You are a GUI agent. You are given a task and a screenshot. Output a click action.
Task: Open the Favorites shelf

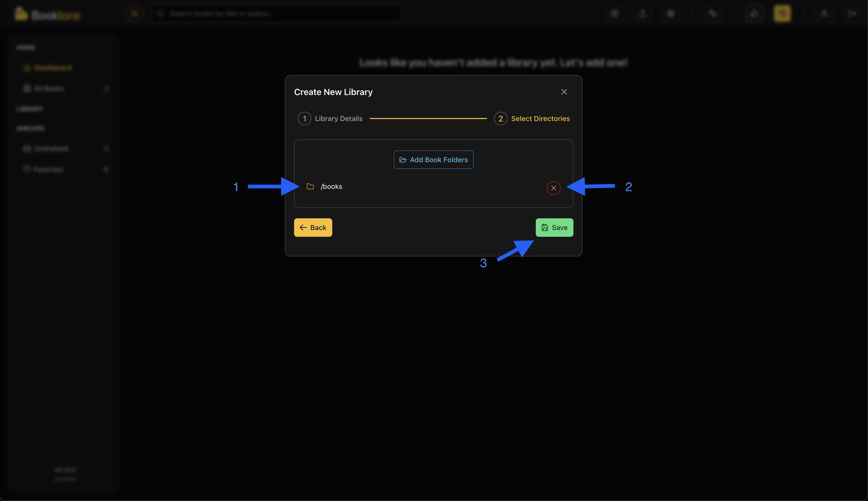pyautogui.click(x=48, y=170)
